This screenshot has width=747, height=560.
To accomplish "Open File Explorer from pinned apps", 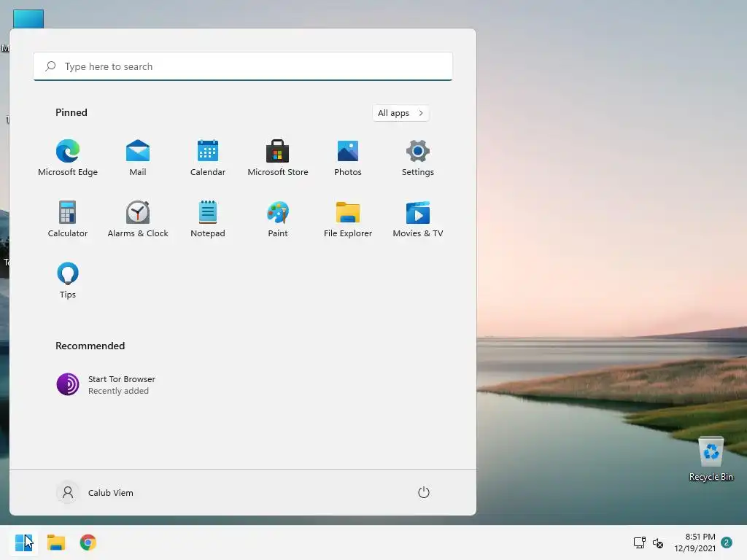I will tap(348, 219).
